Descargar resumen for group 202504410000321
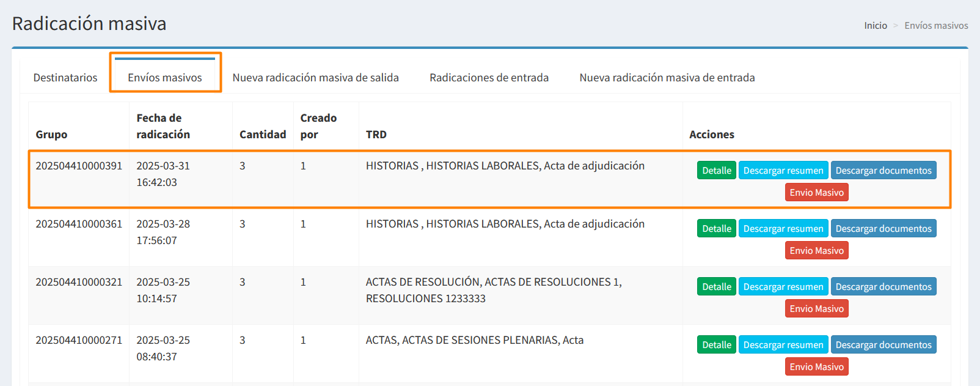The image size is (980, 386). click(783, 287)
